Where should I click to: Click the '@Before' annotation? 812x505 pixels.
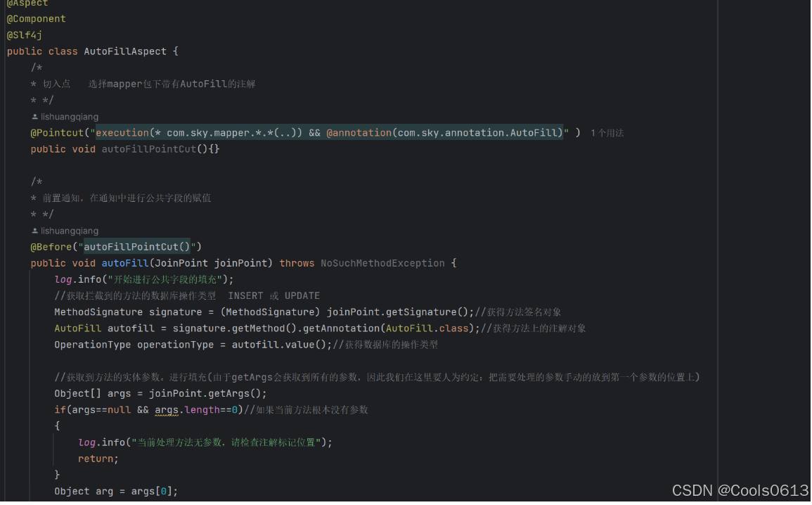click(51, 247)
